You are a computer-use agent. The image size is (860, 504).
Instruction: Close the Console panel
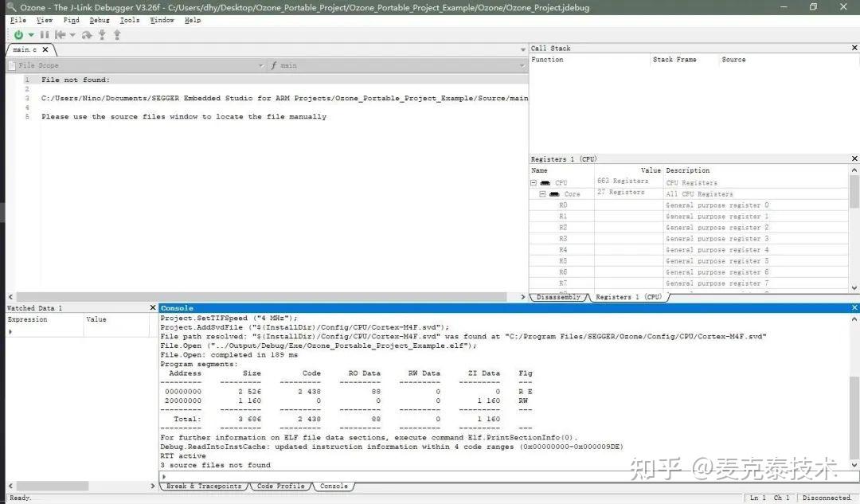[854, 307]
